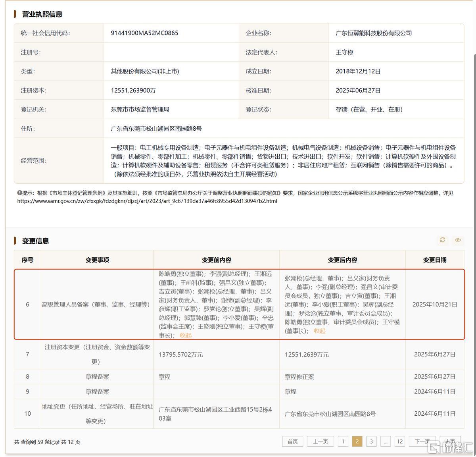Click the 变更信息 section heading
This screenshot has width=476, height=457.
tap(36, 241)
